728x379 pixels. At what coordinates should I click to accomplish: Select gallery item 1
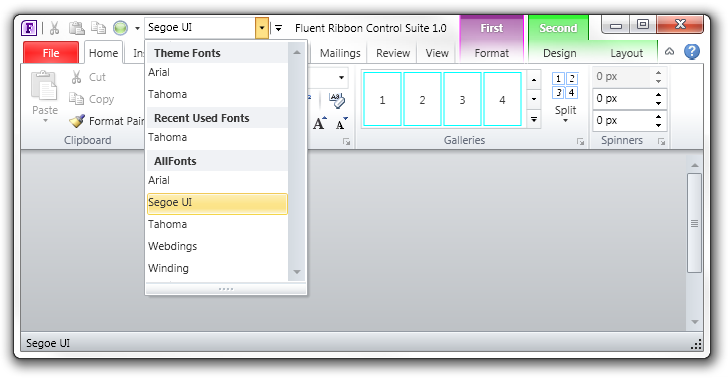382,99
